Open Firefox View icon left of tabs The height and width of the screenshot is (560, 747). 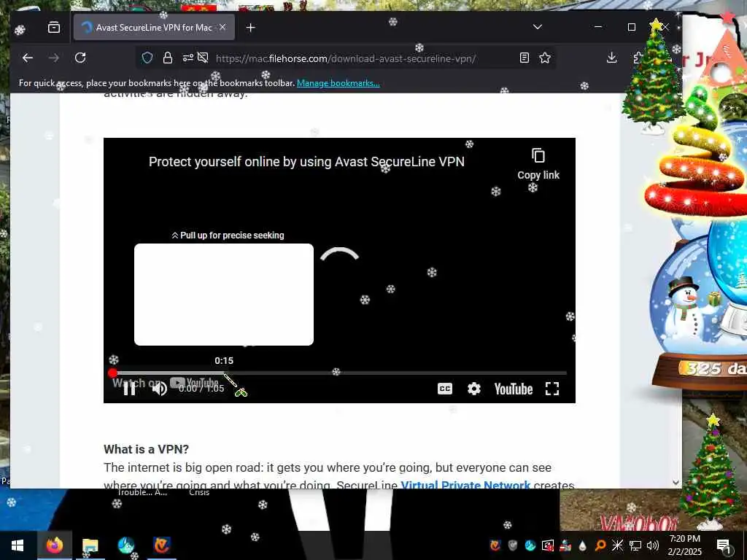point(54,27)
